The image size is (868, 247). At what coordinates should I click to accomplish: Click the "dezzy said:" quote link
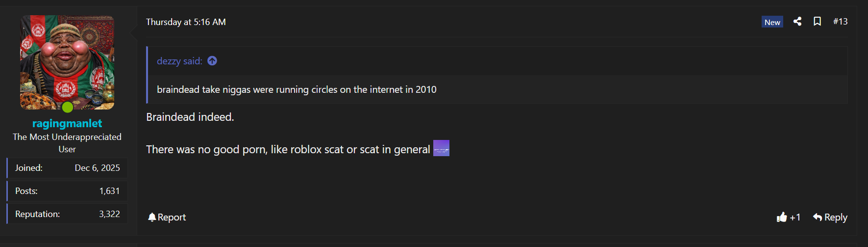pos(179,61)
